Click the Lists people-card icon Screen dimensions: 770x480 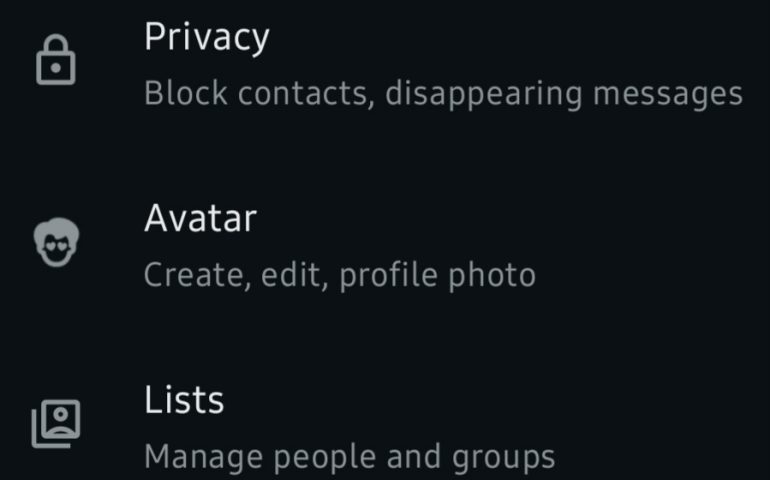[x=56, y=423]
